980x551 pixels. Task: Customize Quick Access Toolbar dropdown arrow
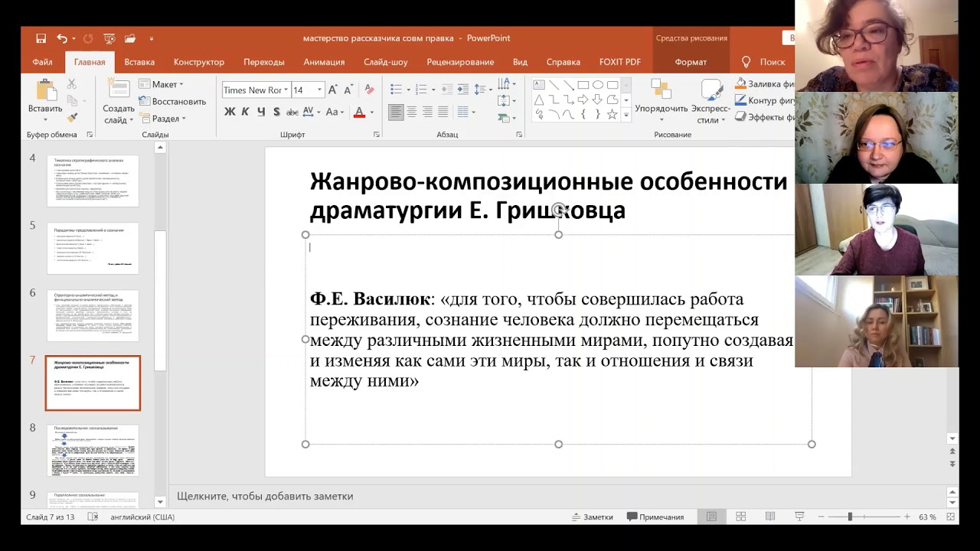point(152,38)
